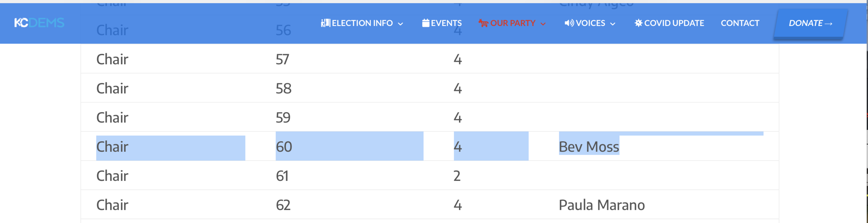Click the calendar icon beside Events

pos(426,23)
